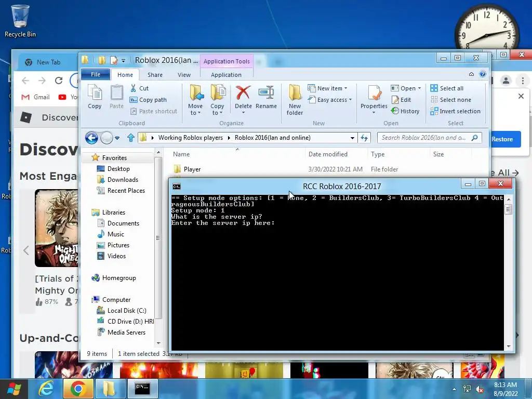Open Properties in the ribbon
Viewport: 532px width, 399px height.
coord(374,98)
